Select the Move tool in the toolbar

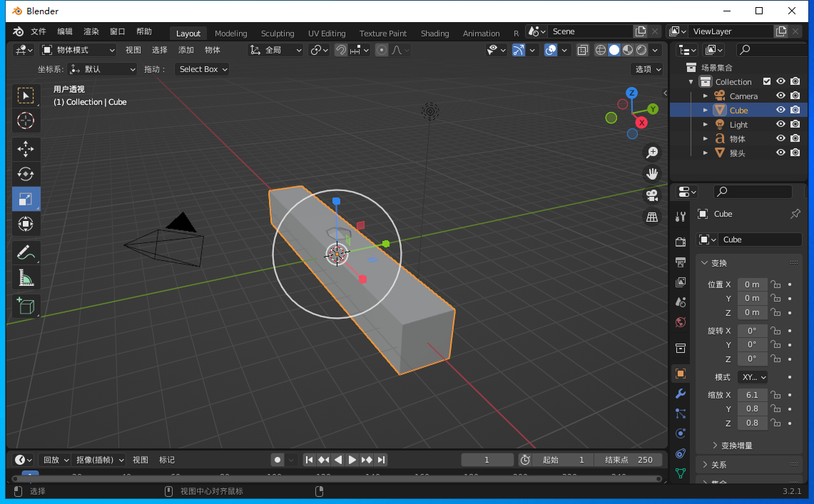[x=26, y=149]
